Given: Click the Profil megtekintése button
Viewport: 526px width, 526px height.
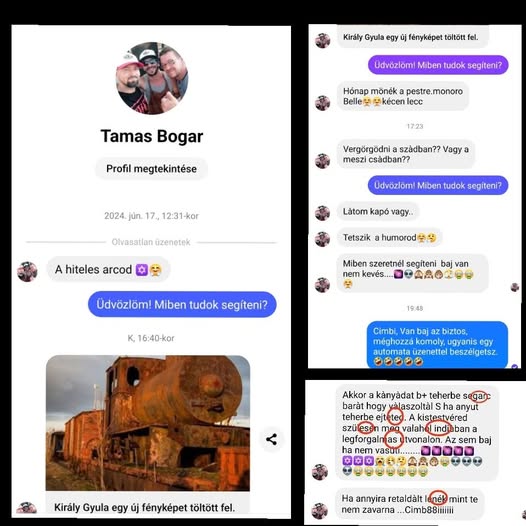Looking at the screenshot, I should 151,169.
